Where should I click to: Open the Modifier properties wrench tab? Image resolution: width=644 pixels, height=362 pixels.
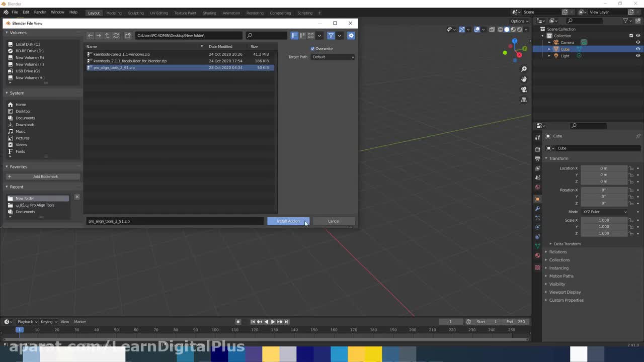point(537,208)
